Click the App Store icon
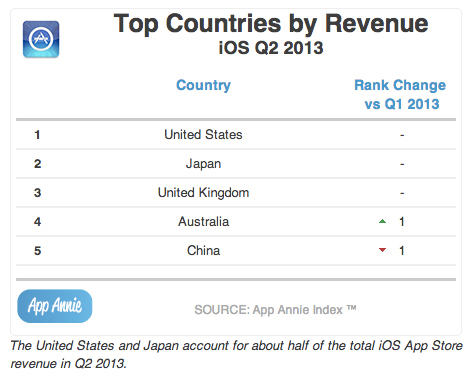This screenshot has height=374, width=473. [x=41, y=39]
